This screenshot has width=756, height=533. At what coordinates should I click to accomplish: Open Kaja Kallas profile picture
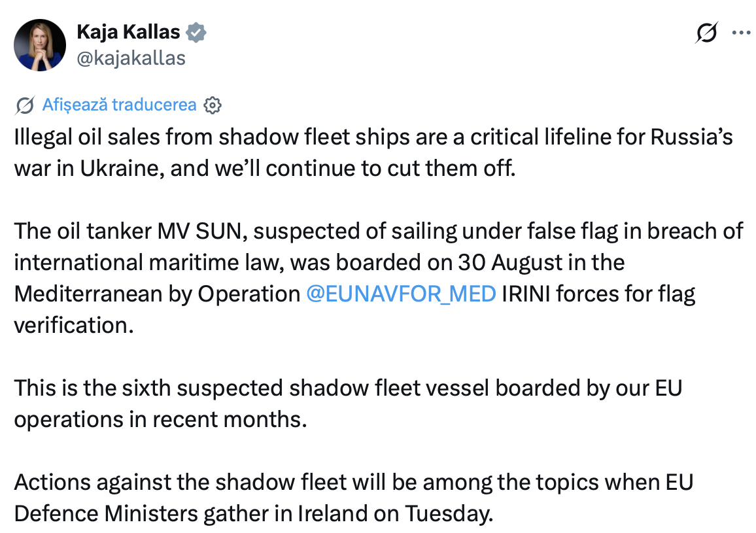click(x=40, y=45)
